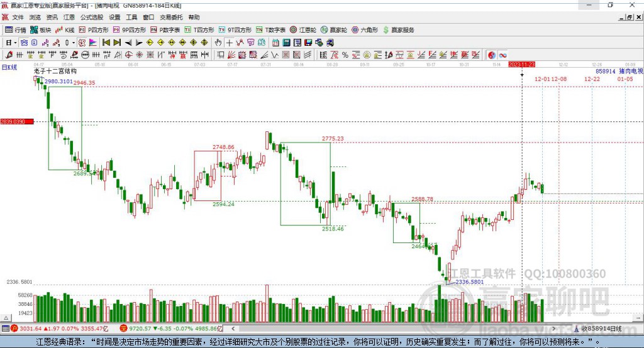This screenshot has width=644, height=348.
Task: Click the 12-22 future date label
Action: pyautogui.click(x=592, y=79)
